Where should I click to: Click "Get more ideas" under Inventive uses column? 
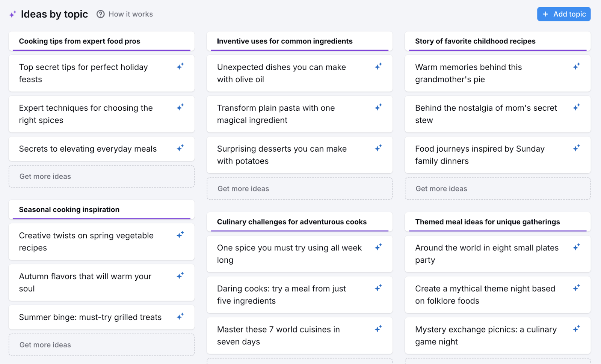point(299,188)
